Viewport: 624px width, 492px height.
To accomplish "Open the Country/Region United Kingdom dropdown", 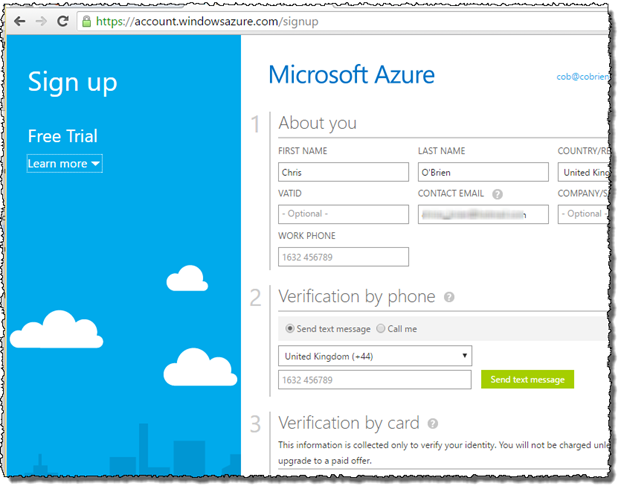I will 583,172.
